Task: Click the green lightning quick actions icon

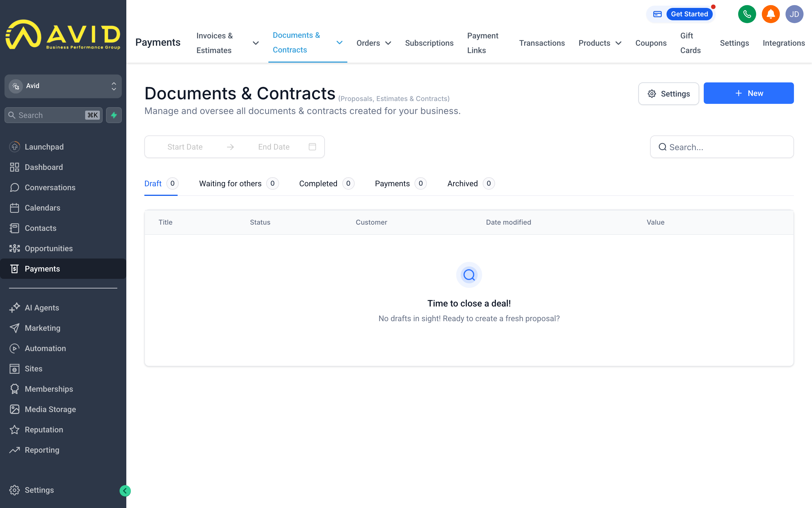Action: 114,115
